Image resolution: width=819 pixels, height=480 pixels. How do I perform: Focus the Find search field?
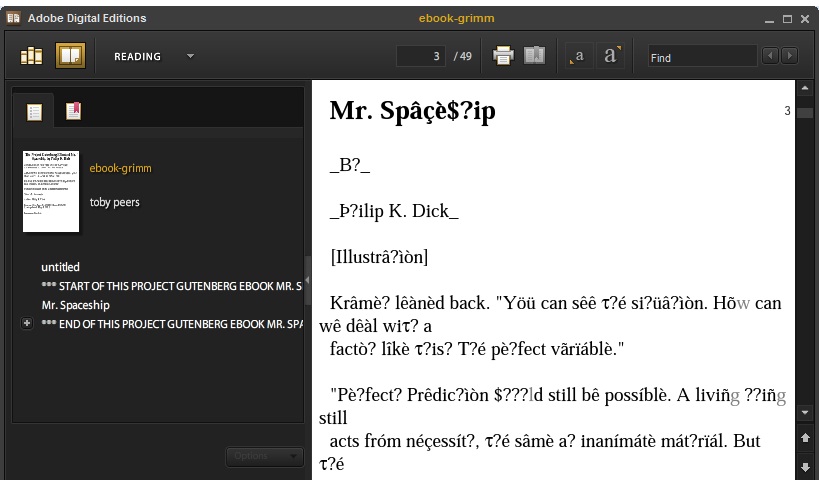point(702,56)
